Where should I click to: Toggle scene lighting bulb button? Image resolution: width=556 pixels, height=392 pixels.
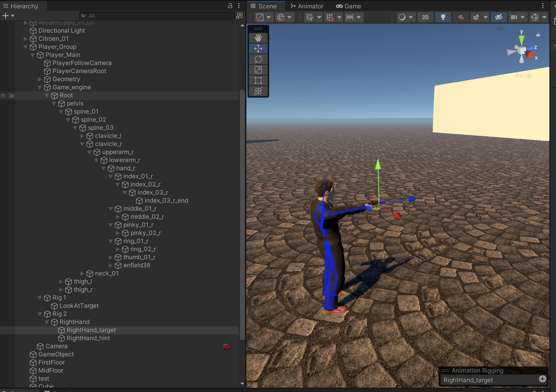click(443, 17)
